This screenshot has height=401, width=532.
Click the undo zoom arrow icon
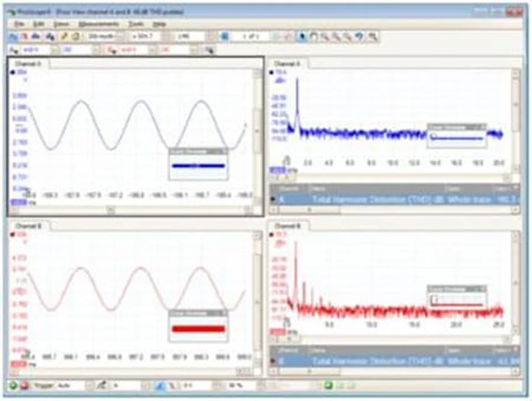coord(360,37)
